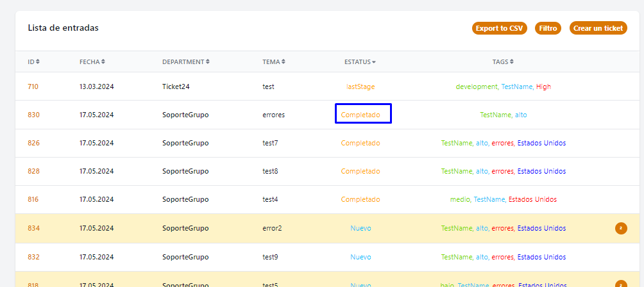Click the FECHA column sort icon
The height and width of the screenshot is (287, 644).
[103, 62]
